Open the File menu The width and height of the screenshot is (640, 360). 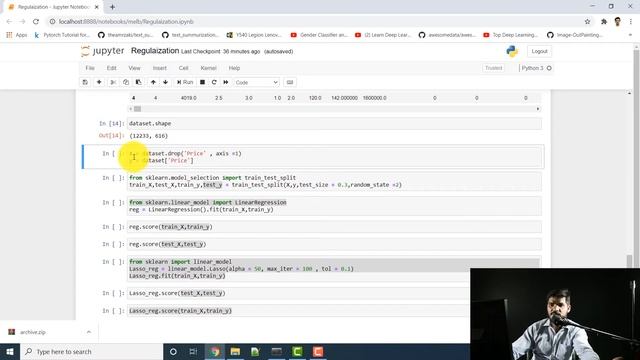pos(90,68)
